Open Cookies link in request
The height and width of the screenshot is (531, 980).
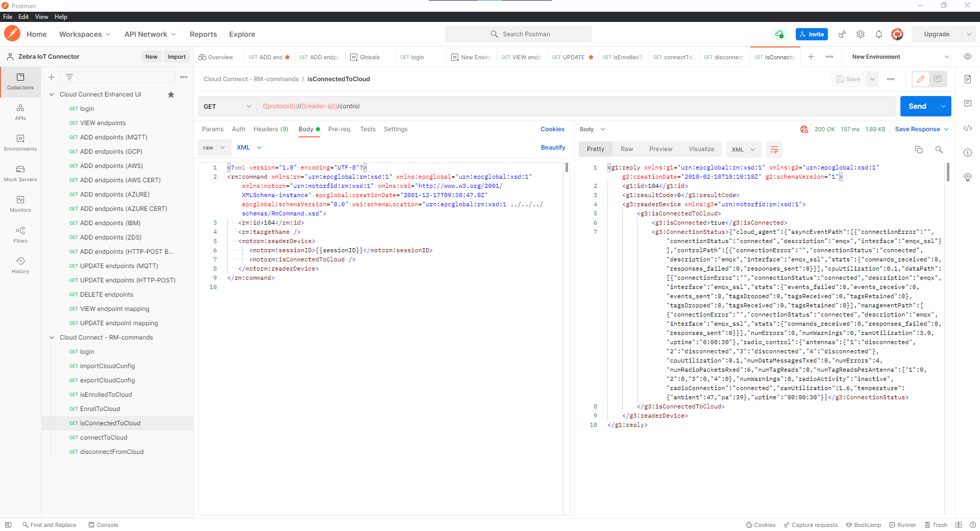click(552, 129)
